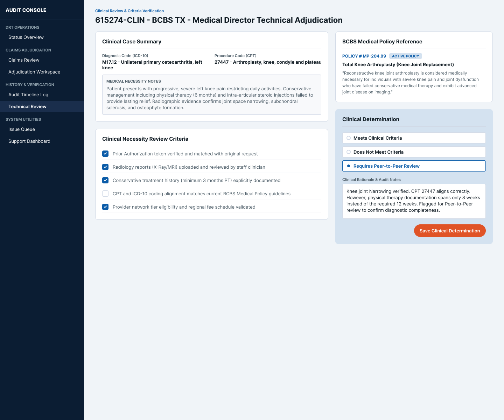The image size is (504, 420).
Task: Toggle Radiology reports uploaded checkbox
Action: (x=105, y=167)
